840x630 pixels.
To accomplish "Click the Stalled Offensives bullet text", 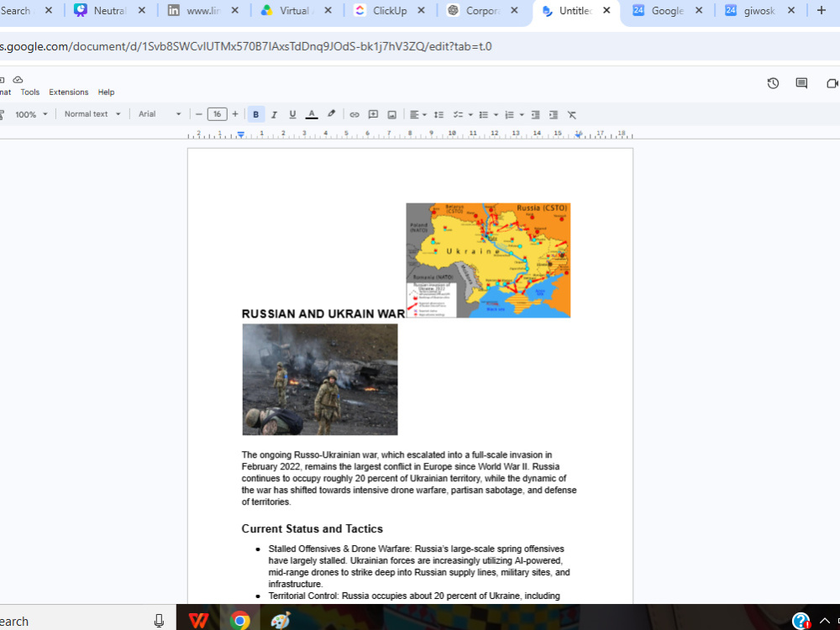I will [419, 566].
